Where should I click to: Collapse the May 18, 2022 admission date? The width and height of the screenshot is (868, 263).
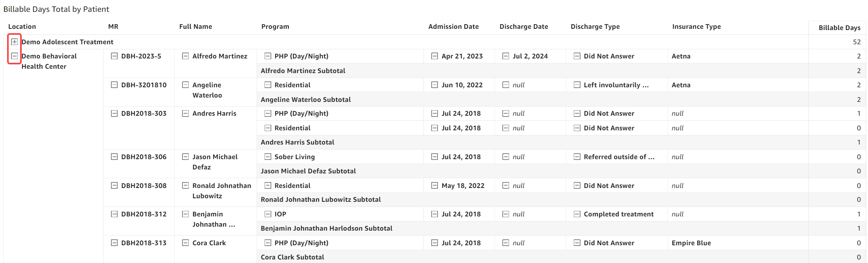pos(434,186)
